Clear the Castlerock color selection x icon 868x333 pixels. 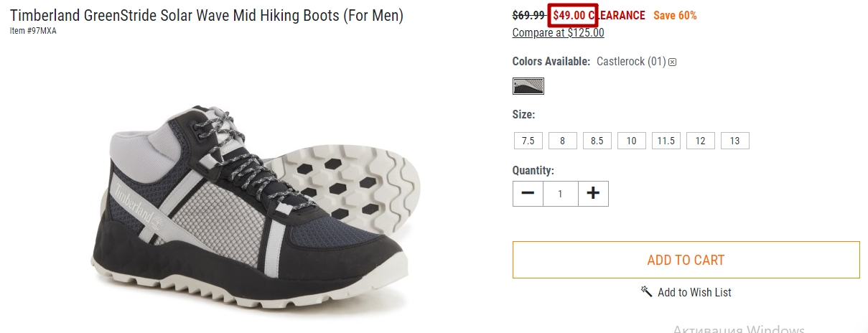click(673, 62)
